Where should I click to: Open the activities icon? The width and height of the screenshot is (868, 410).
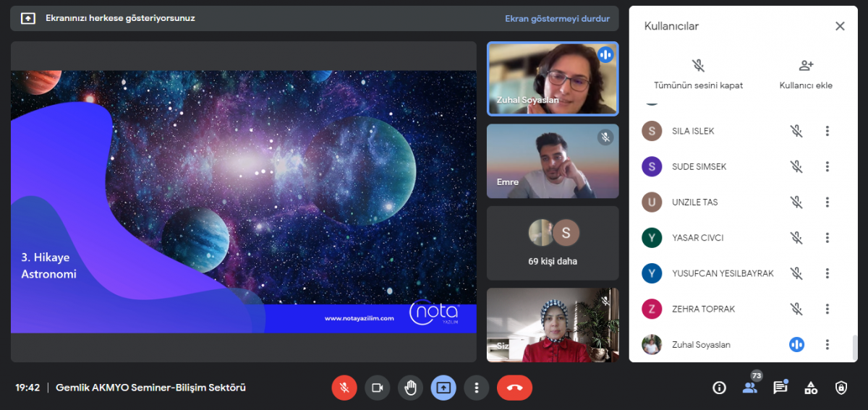pos(811,388)
